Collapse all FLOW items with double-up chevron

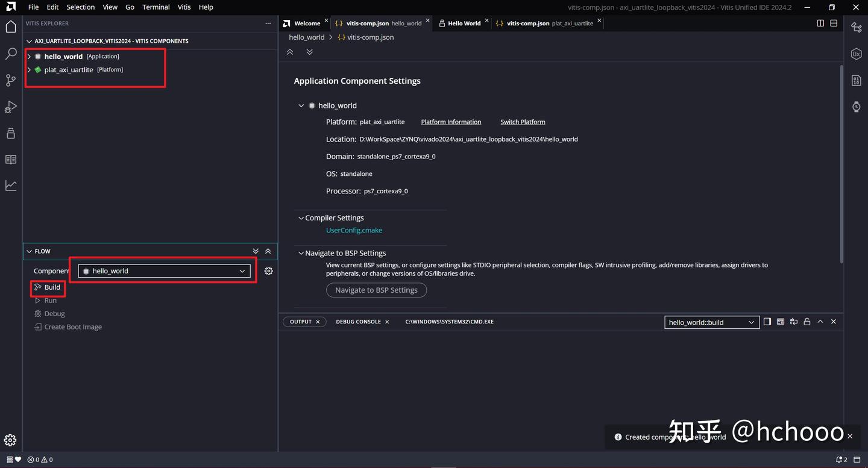click(x=268, y=251)
